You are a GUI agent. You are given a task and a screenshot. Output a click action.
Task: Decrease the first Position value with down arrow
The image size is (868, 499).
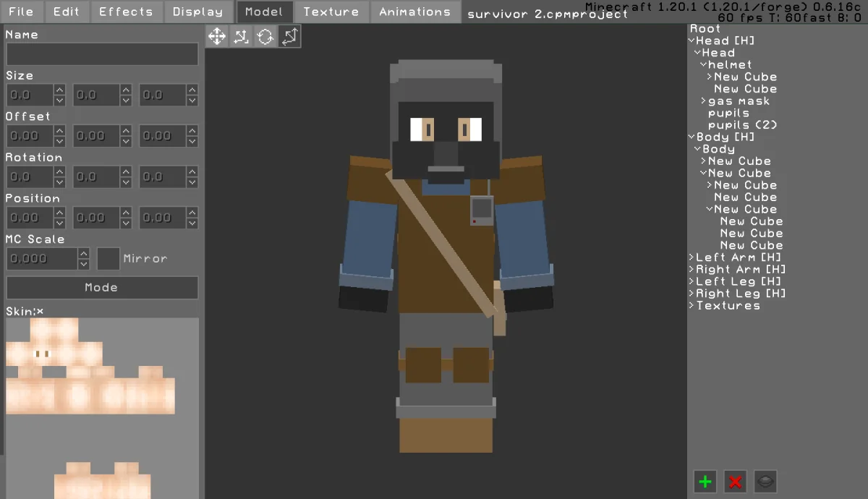click(59, 223)
